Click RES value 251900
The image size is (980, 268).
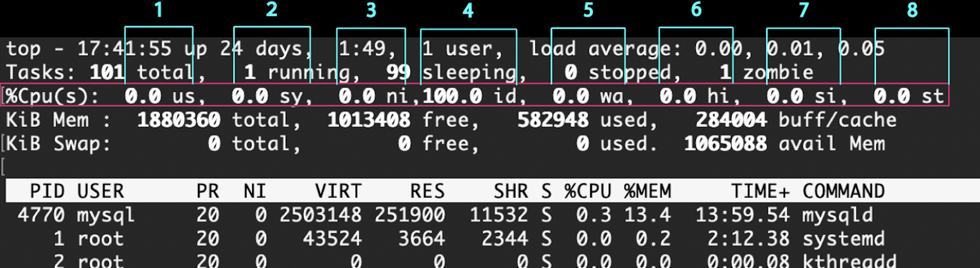[x=410, y=215]
